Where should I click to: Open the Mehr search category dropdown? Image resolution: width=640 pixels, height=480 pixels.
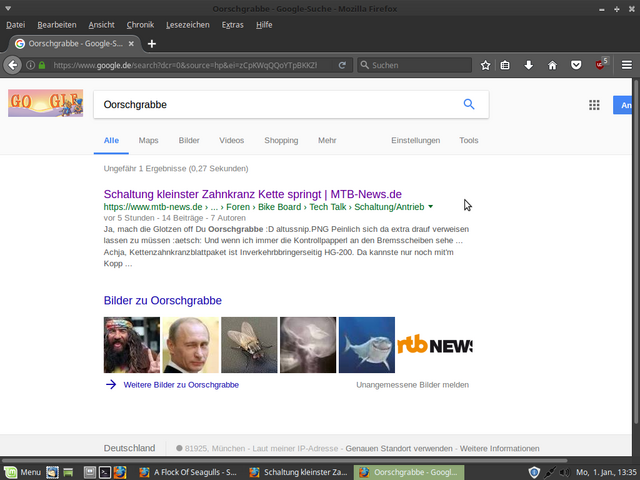click(327, 140)
